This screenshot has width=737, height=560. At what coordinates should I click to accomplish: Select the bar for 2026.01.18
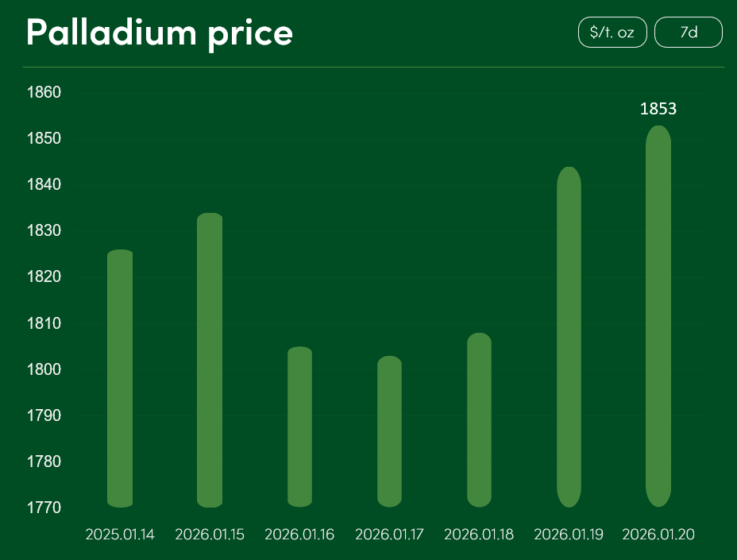(x=479, y=419)
